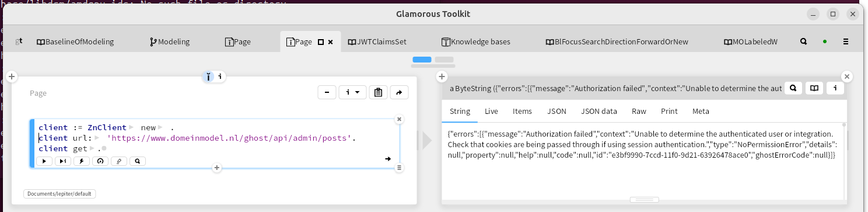868x212 pixels.
Task: Close the active Page tab
Action: coord(331,42)
